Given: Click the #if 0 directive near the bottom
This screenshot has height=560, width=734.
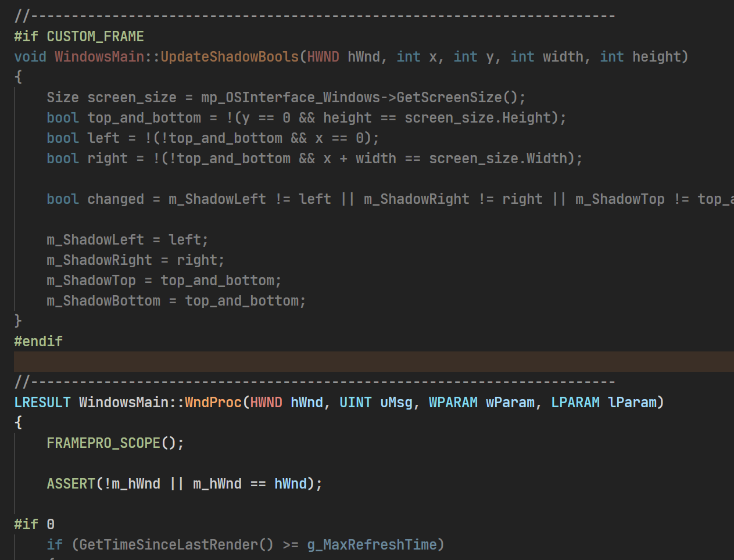Looking at the screenshot, I should click(32, 524).
